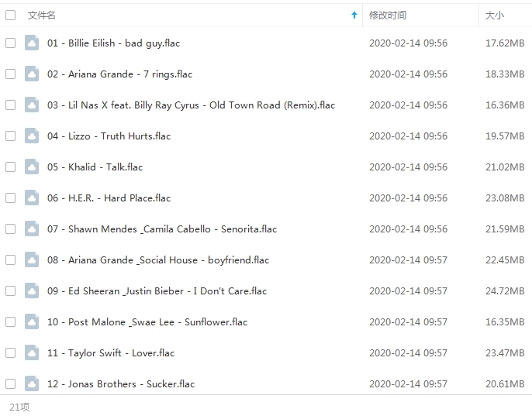Open 12 - Jonas Brothers - Sucker.flac
532x416 pixels.
pos(121,384)
